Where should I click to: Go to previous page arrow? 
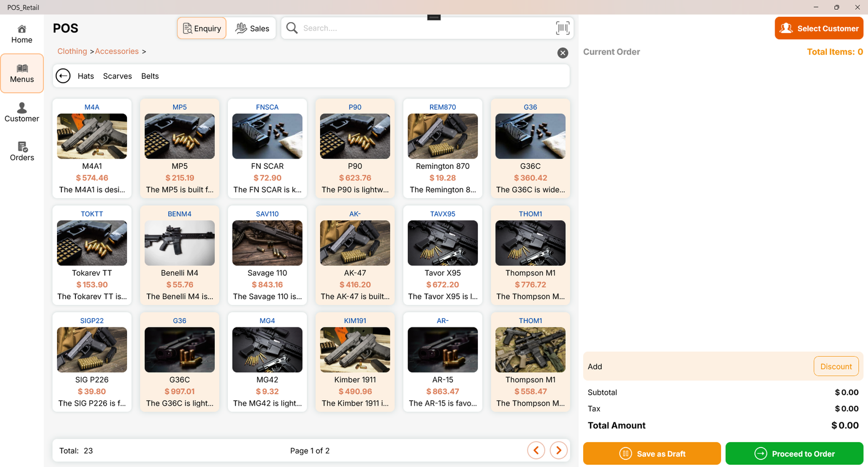click(x=536, y=450)
